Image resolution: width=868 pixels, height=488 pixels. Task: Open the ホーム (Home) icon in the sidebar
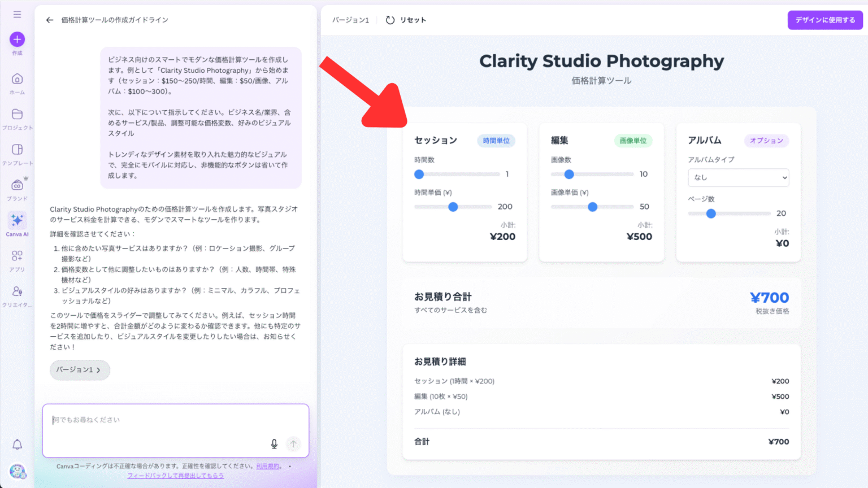tap(17, 80)
